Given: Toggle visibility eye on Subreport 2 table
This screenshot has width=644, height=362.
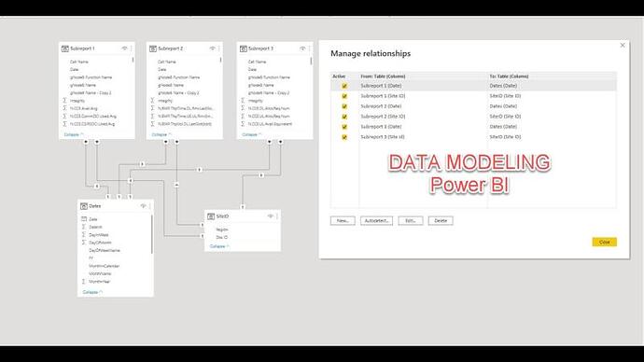Looking at the screenshot, I should (213, 49).
